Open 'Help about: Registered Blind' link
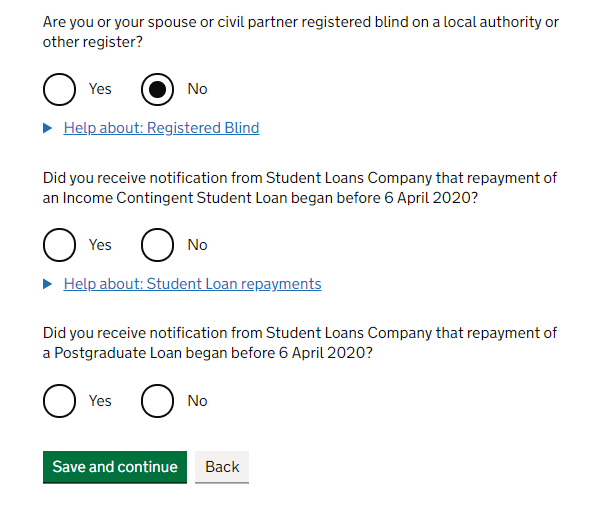The image size is (616, 528). click(x=161, y=128)
